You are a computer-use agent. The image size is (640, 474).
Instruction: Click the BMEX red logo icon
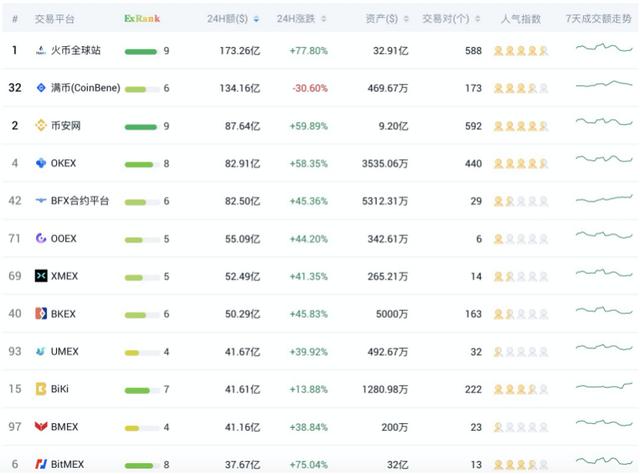(41, 427)
